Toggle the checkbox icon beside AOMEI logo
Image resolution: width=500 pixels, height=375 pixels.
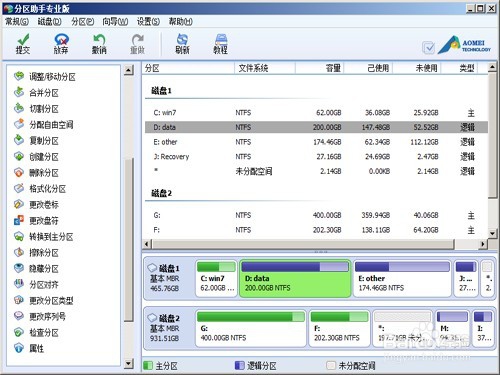click(x=428, y=48)
